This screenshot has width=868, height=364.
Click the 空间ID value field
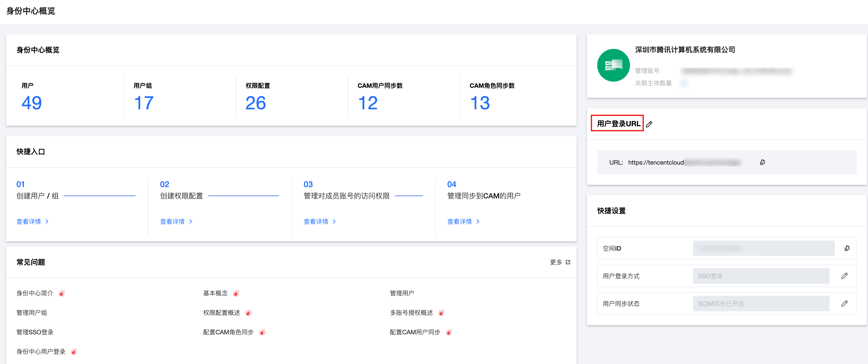click(x=763, y=249)
